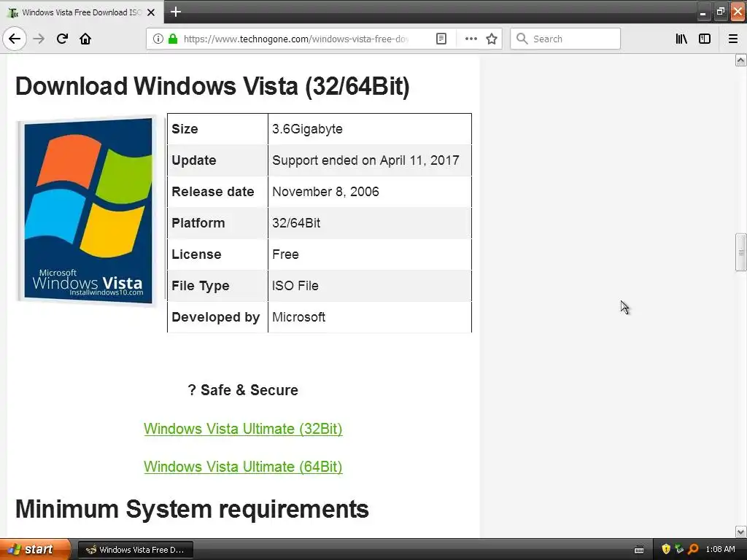Click the 'Microsoft' developer cell
Image resolution: width=747 pixels, height=560 pixels.
[370, 317]
